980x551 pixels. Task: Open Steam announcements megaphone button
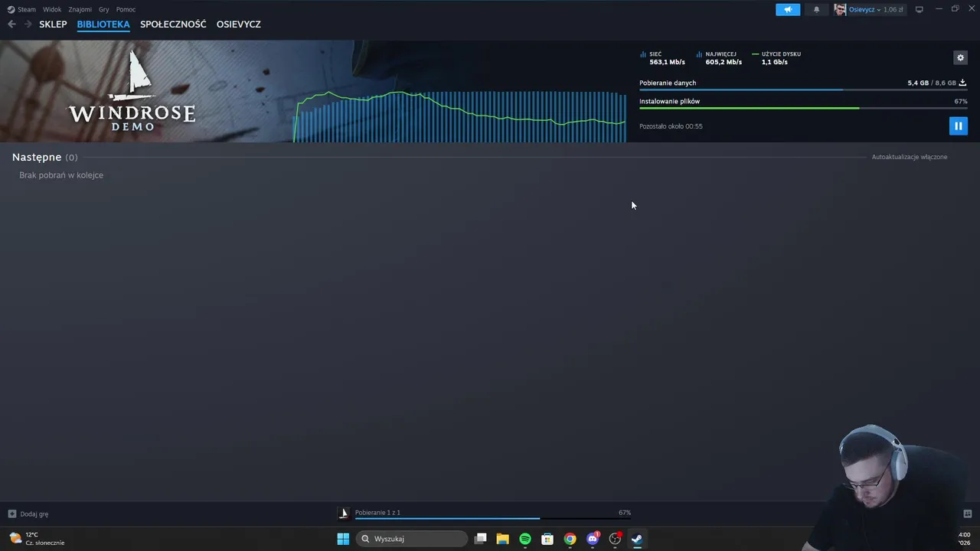tap(788, 9)
